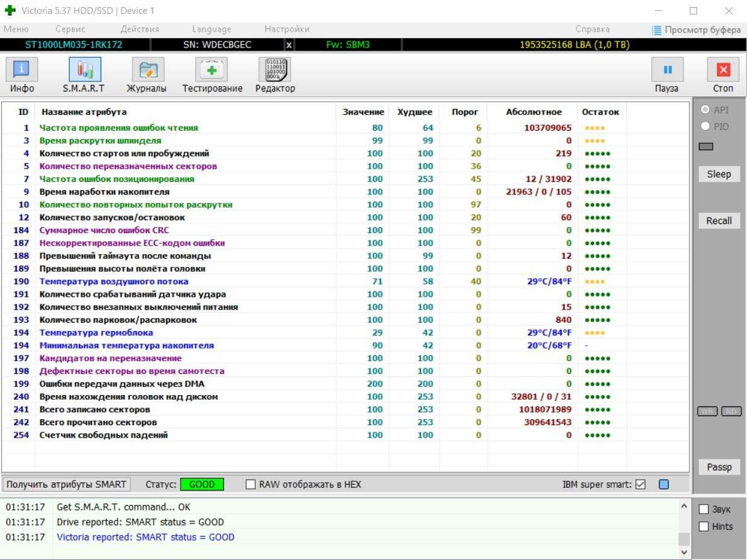Click the Victoria green cross icon in the title bar
Image resolution: width=747 pixels, height=560 pixels.
click(10, 11)
